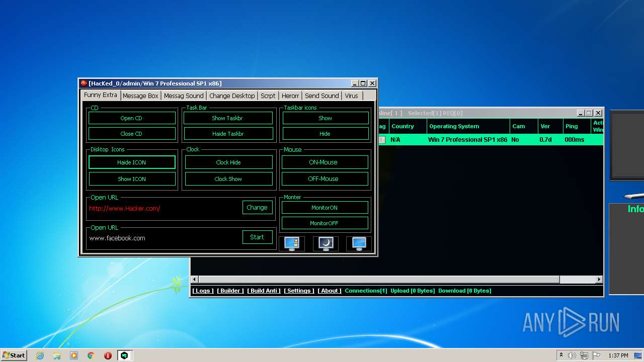Screen dimensions: 644x362
Task: Click the Operating System column header
Action: click(468, 126)
